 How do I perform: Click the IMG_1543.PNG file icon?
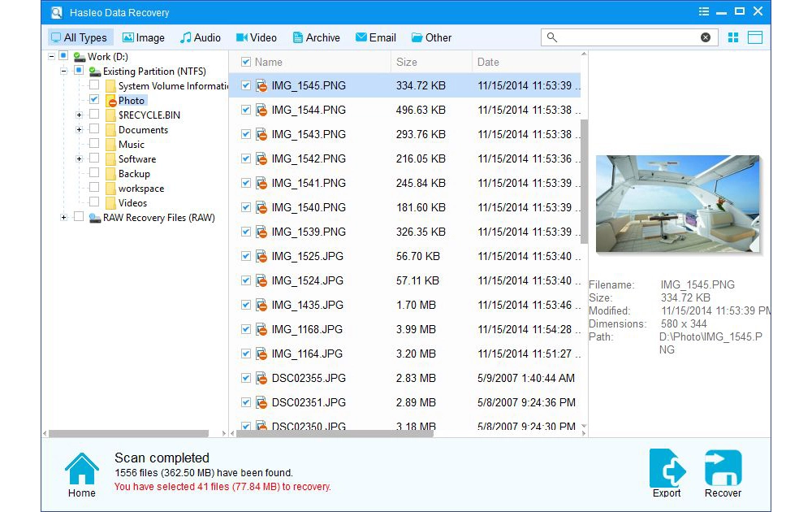(x=261, y=134)
